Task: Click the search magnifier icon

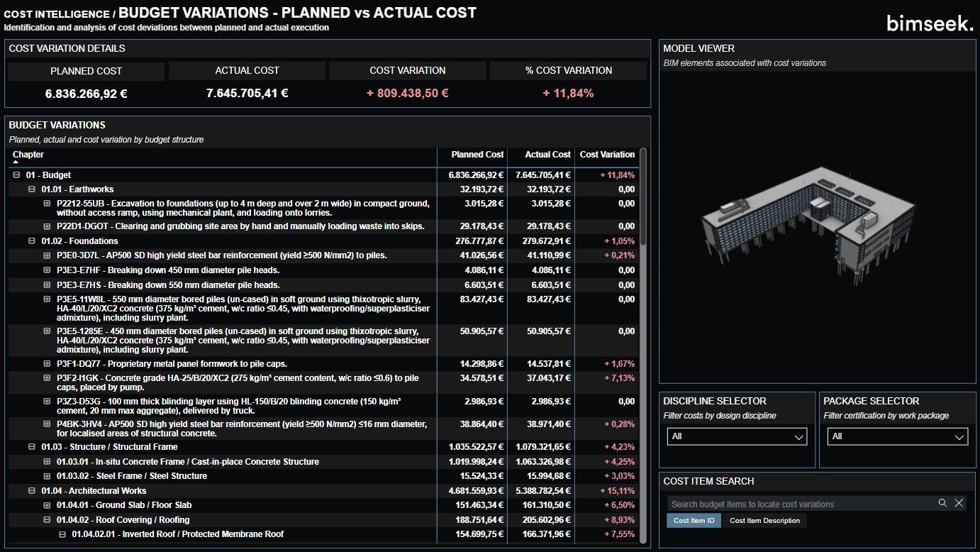Action: [x=942, y=503]
